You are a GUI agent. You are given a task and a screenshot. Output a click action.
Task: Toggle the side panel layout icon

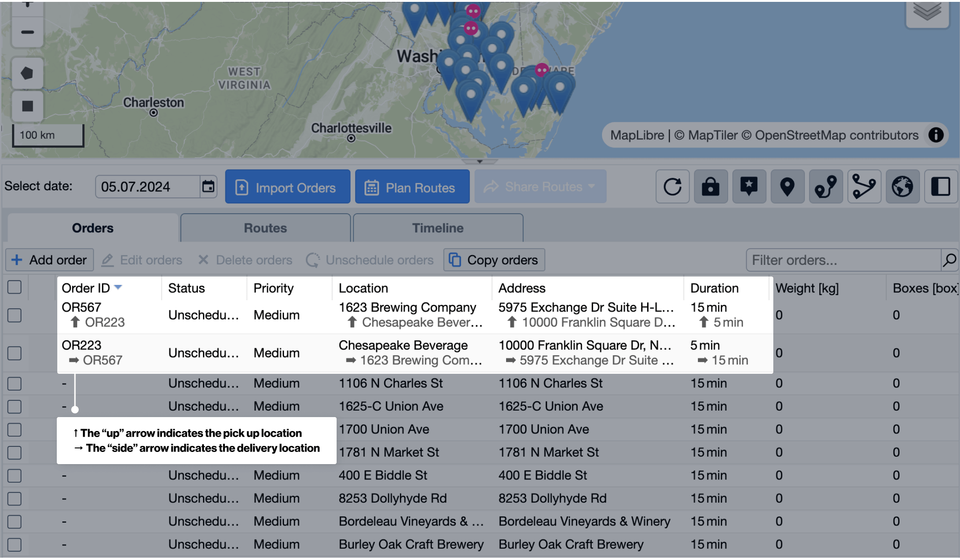[x=940, y=187]
